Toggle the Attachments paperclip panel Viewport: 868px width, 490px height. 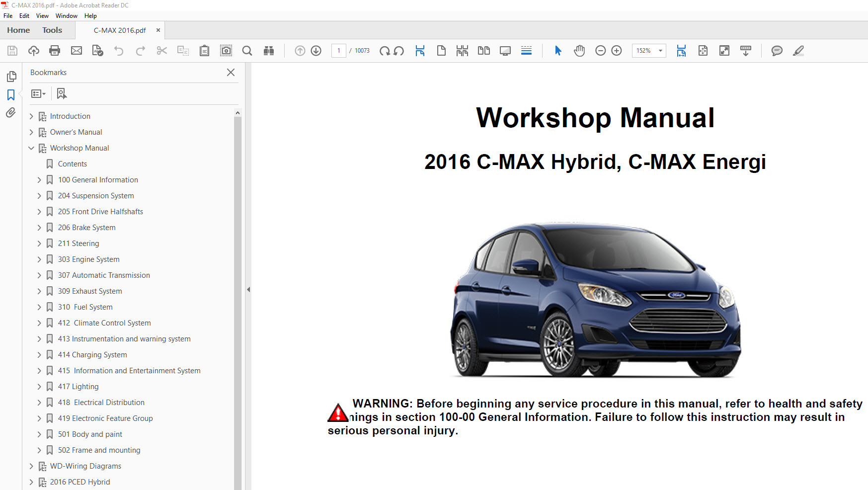click(x=11, y=113)
